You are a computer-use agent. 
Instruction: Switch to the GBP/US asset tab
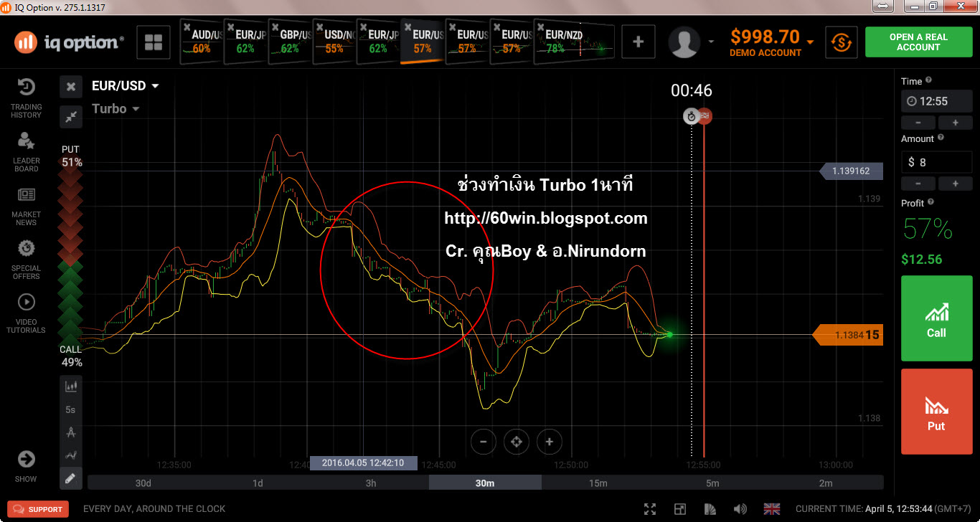tap(291, 42)
